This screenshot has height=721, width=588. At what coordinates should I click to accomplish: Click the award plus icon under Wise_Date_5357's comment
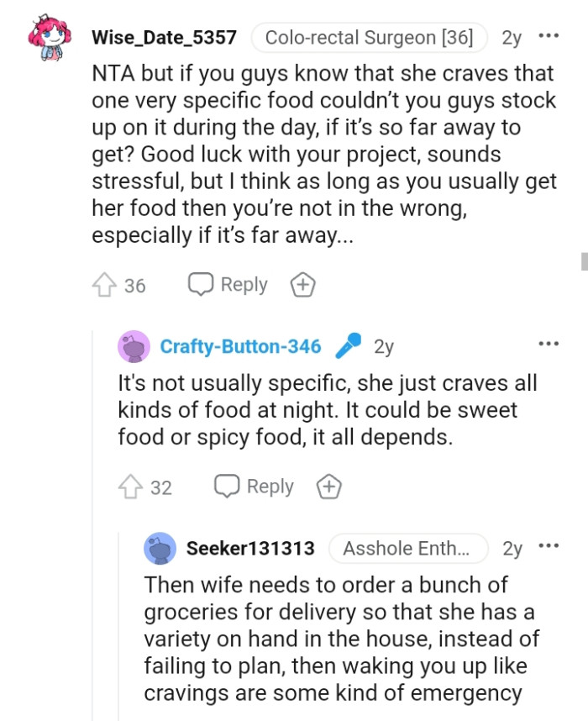(x=302, y=284)
